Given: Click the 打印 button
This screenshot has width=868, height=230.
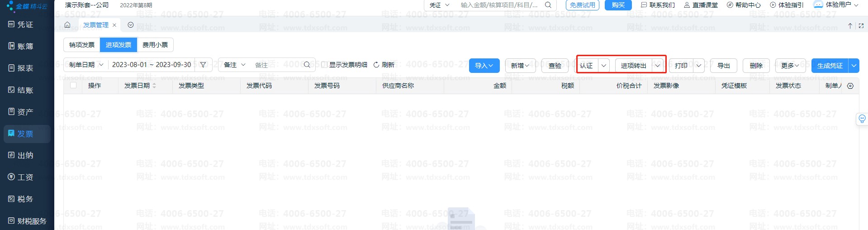Looking at the screenshot, I should pyautogui.click(x=681, y=66).
